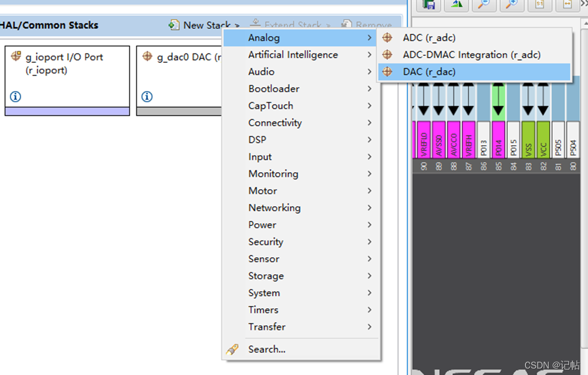
Task: Click the 1:1 actual size icon
Action: point(539,4)
